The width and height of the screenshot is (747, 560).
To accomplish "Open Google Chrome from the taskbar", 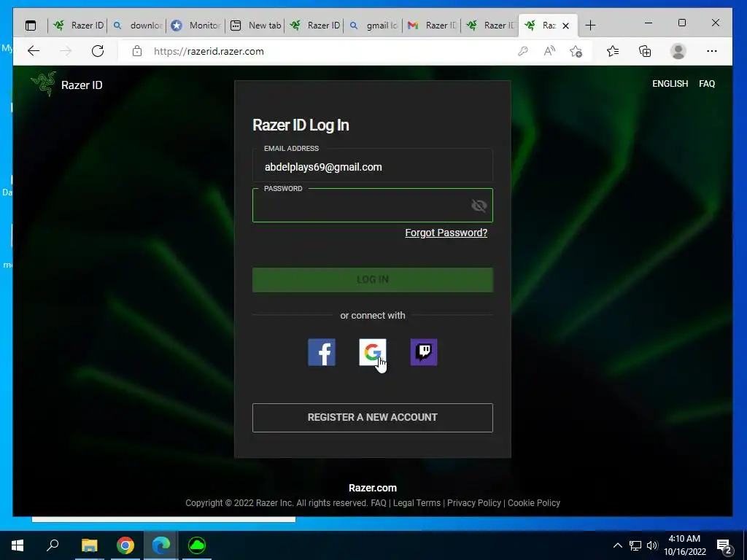I will [125, 545].
